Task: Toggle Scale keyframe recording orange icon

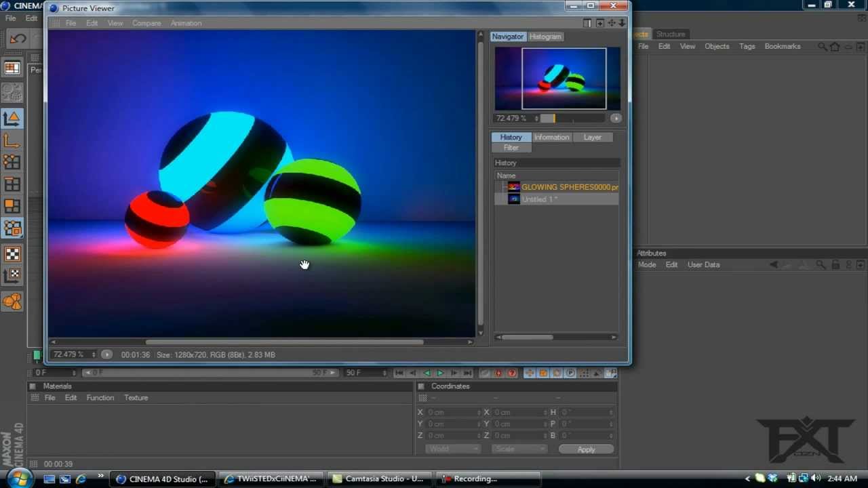Action: (543, 373)
